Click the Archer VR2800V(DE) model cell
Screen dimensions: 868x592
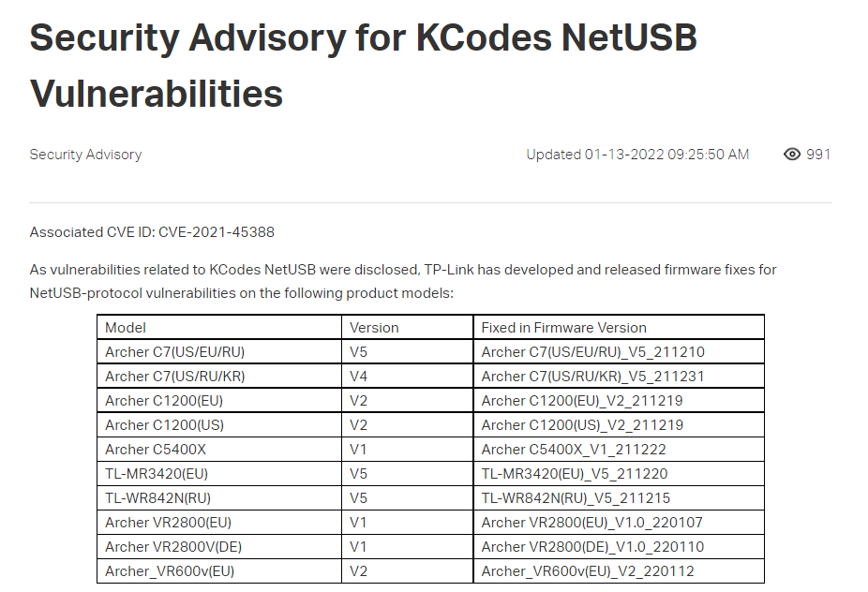tap(219, 546)
